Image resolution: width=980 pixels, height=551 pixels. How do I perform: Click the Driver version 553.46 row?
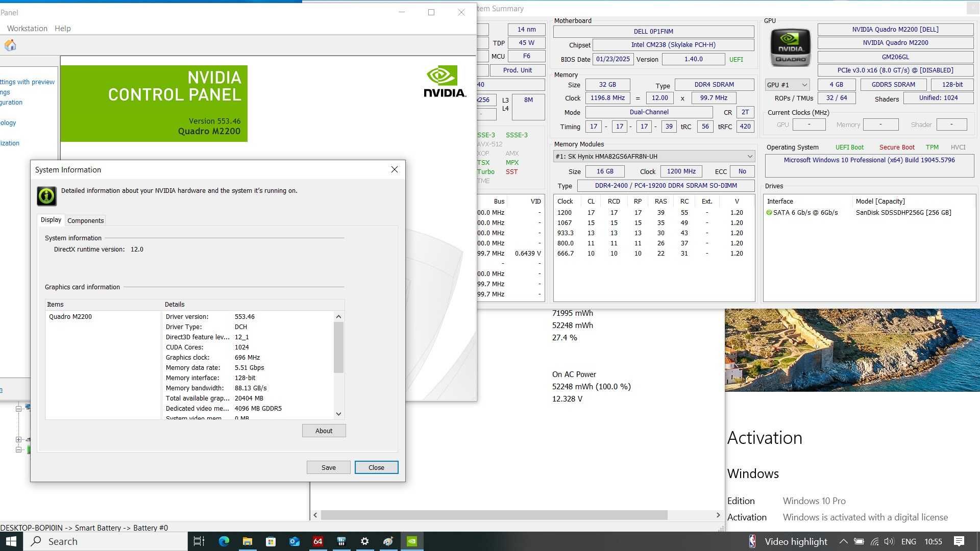point(248,317)
